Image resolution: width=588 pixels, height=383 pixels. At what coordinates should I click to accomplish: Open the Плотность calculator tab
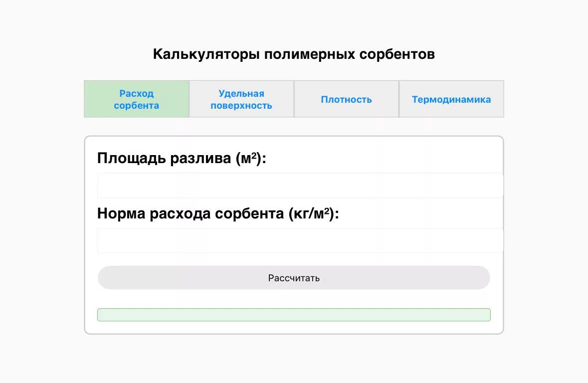346,99
